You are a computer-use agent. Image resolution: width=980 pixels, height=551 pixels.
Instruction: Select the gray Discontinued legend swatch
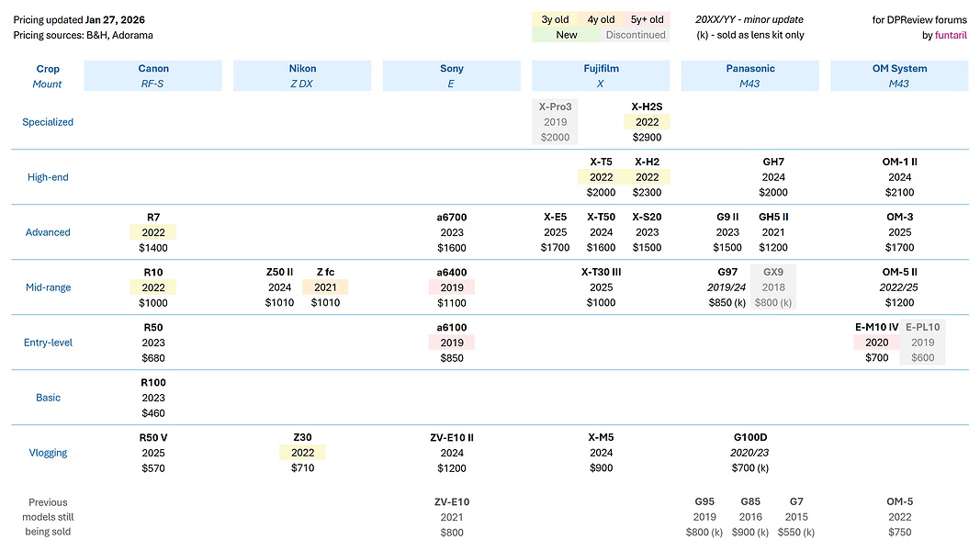pos(634,35)
